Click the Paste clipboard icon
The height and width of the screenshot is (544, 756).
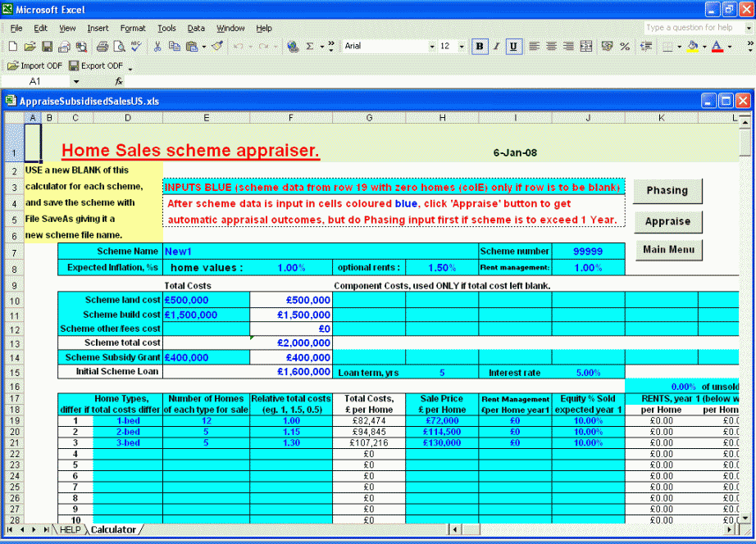coord(192,46)
